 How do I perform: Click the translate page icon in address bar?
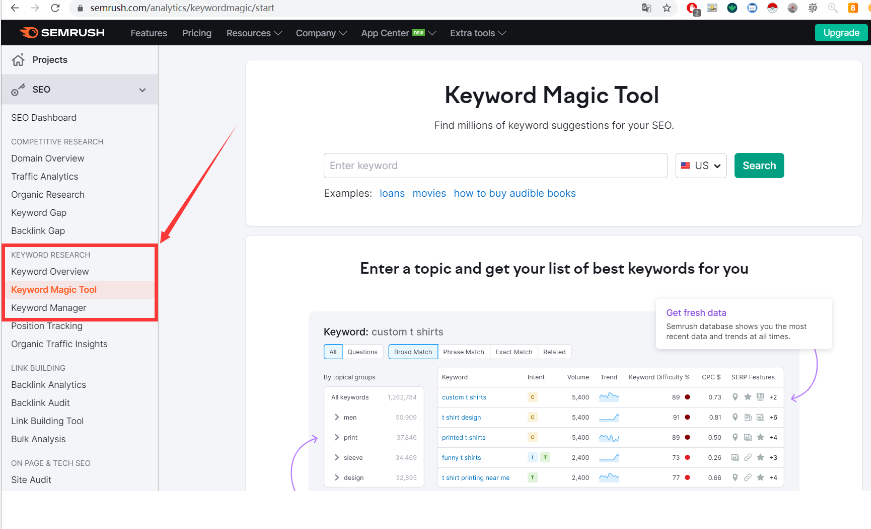(646, 8)
